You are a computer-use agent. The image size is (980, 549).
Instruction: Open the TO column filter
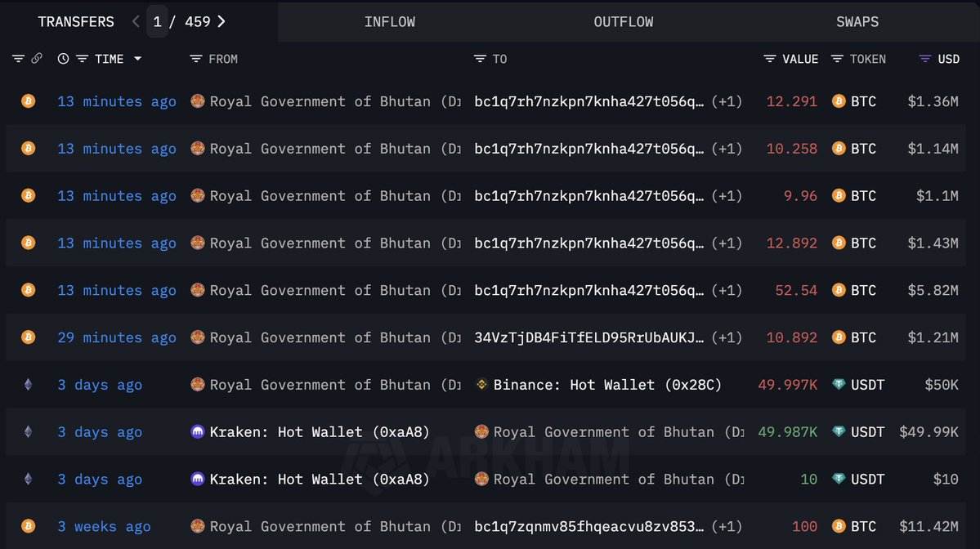[x=479, y=59]
